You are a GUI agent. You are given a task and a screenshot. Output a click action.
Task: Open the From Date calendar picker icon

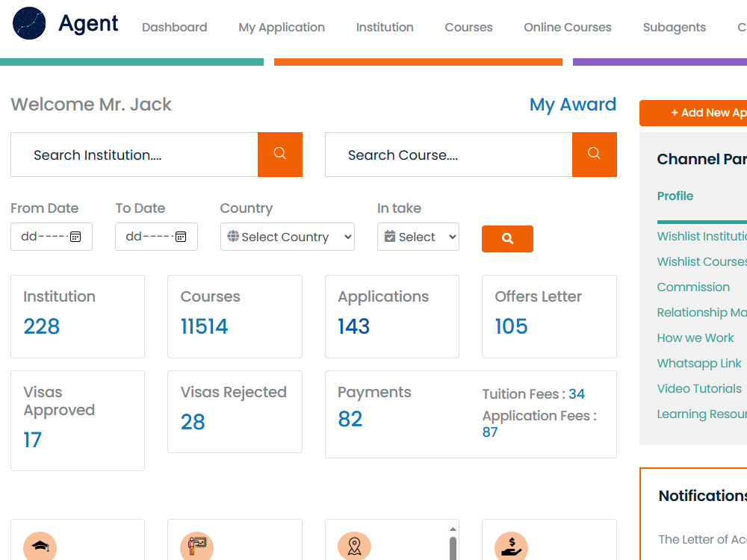tap(77, 237)
